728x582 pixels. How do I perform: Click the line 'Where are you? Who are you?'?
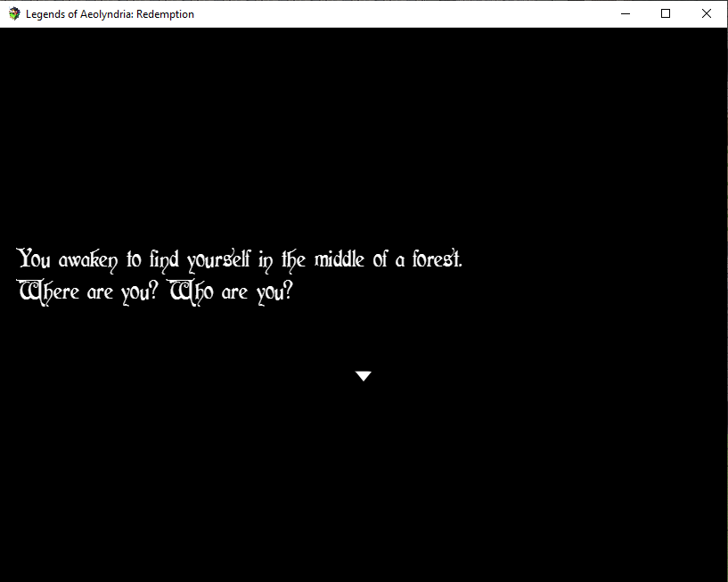point(156,292)
